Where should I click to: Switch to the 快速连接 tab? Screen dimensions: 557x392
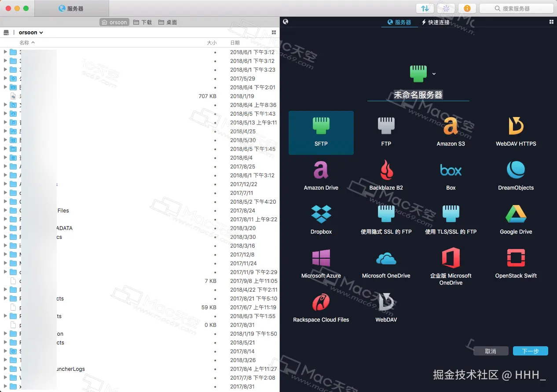tap(436, 22)
